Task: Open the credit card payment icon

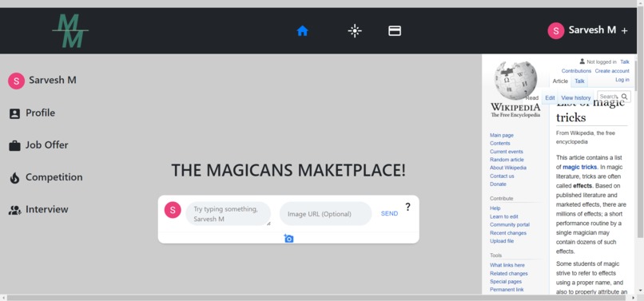Action: (395, 31)
